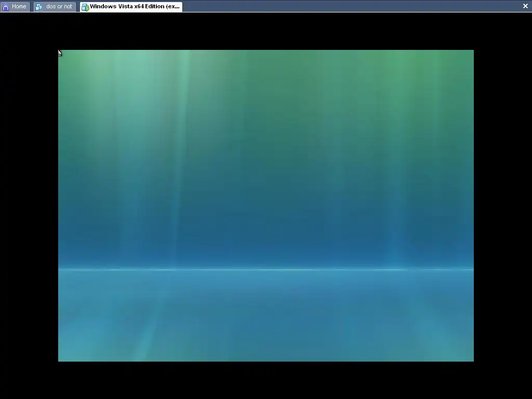The width and height of the screenshot is (532, 399).
Task: Click the Windows Vista tab's running VM icon
Action: click(x=85, y=7)
